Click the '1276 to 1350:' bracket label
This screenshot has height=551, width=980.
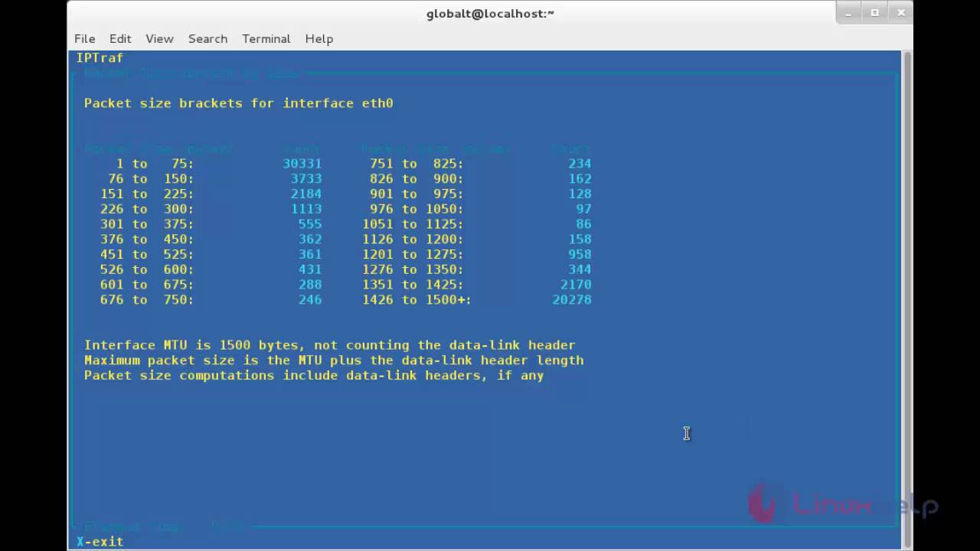click(x=413, y=269)
